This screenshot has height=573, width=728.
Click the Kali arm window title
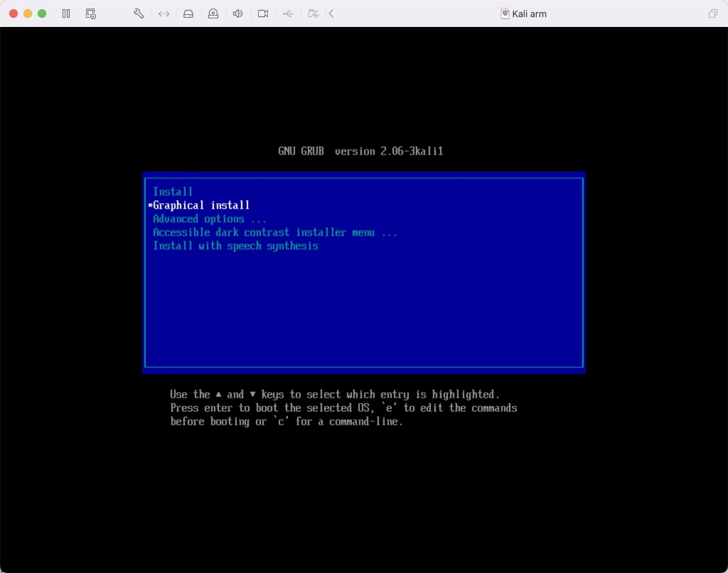(x=524, y=14)
